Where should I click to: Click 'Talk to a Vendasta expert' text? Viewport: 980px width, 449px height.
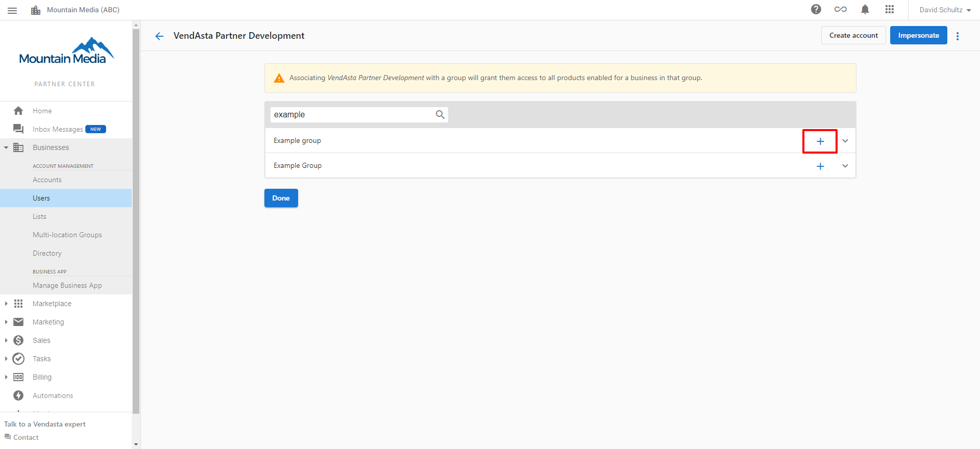coord(45,424)
